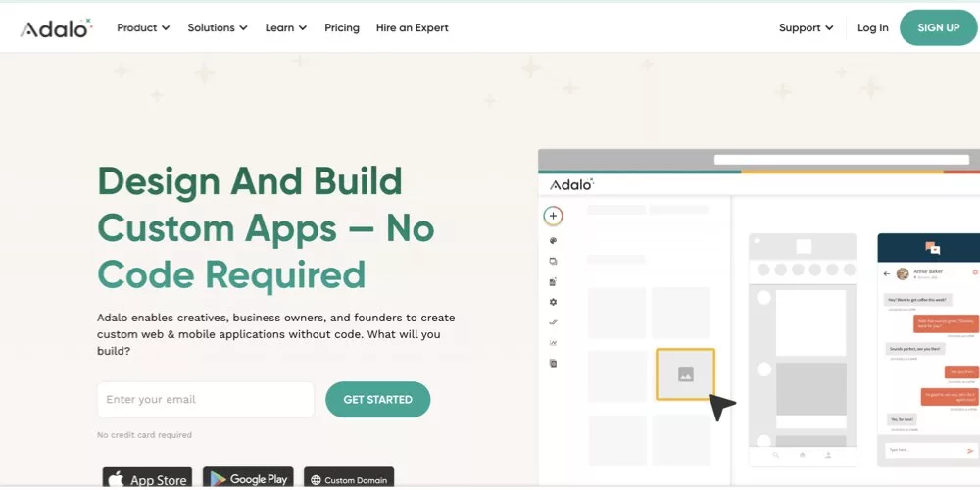980x490 pixels.
Task: Select the database icon in mockup sidebar
Action: [553, 282]
